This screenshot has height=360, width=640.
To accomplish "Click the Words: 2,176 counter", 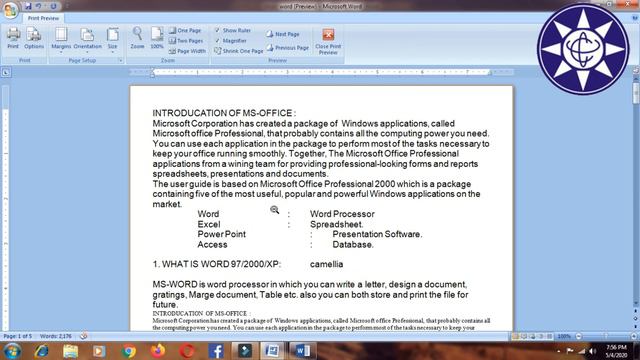I will 56,336.
